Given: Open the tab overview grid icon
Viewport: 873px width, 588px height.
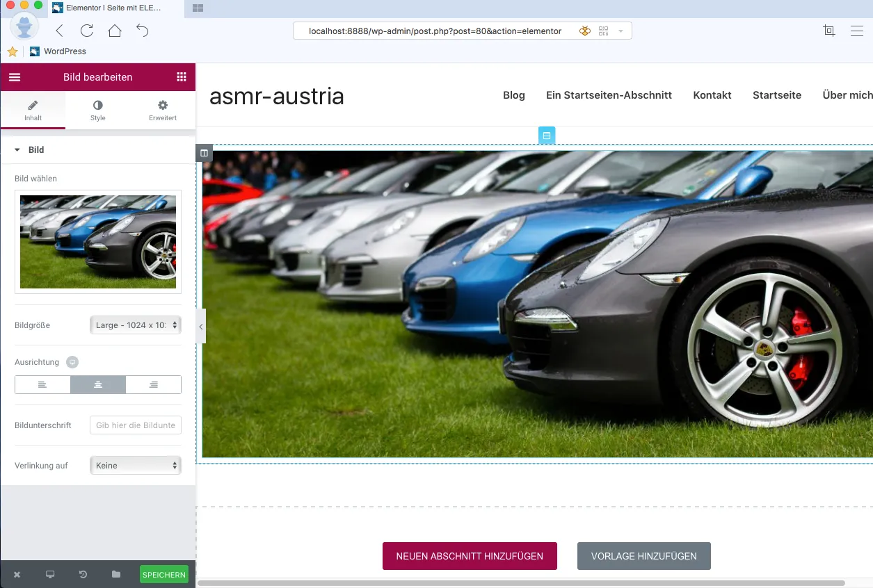Looking at the screenshot, I should pyautogui.click(x=198, y=8).
